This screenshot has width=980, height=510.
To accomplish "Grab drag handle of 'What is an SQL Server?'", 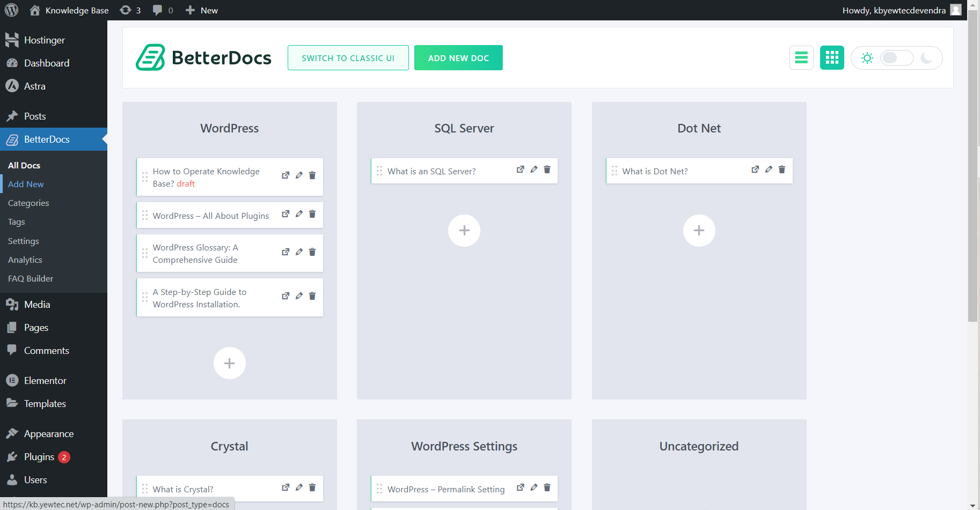I will (x=379, y=171).
